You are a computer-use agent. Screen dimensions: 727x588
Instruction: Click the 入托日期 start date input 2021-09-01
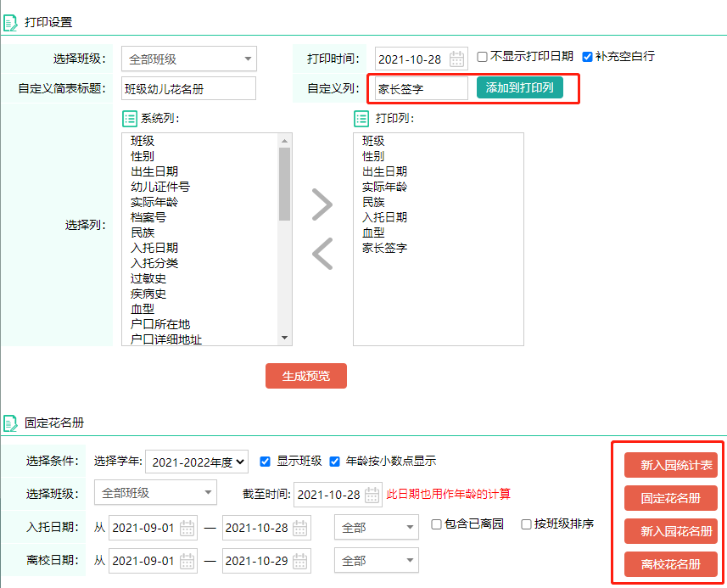[153, 528]
